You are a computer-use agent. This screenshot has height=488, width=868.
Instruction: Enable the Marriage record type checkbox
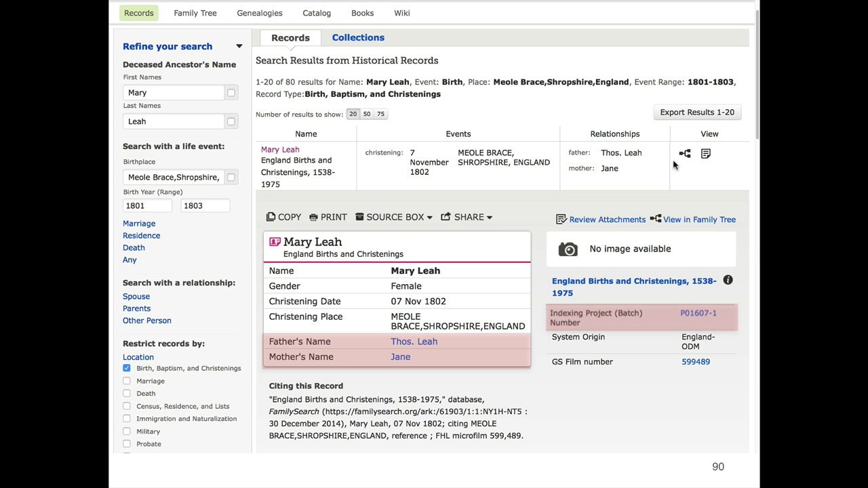click(x=127, y=381)
